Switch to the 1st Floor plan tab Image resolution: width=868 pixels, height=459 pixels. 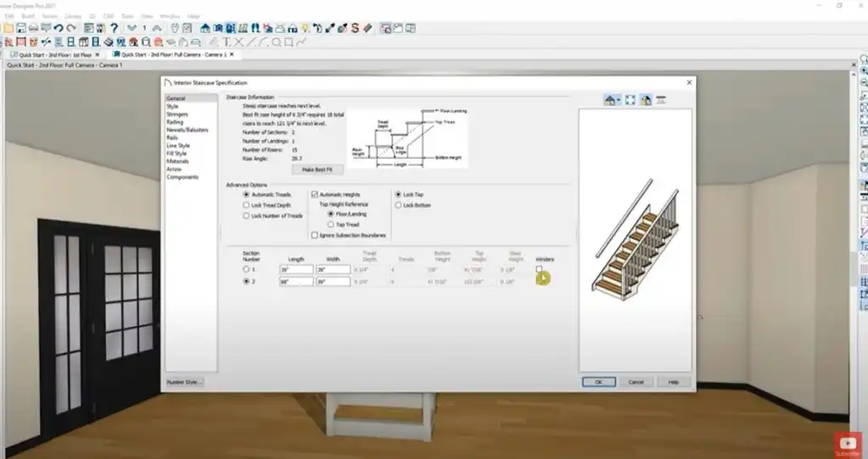[55, 55]
